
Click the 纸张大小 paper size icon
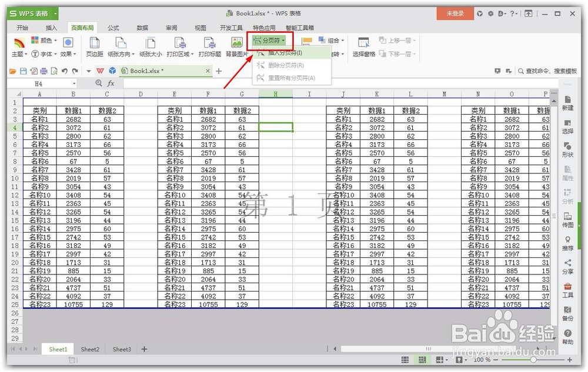[x=151, y=42]
